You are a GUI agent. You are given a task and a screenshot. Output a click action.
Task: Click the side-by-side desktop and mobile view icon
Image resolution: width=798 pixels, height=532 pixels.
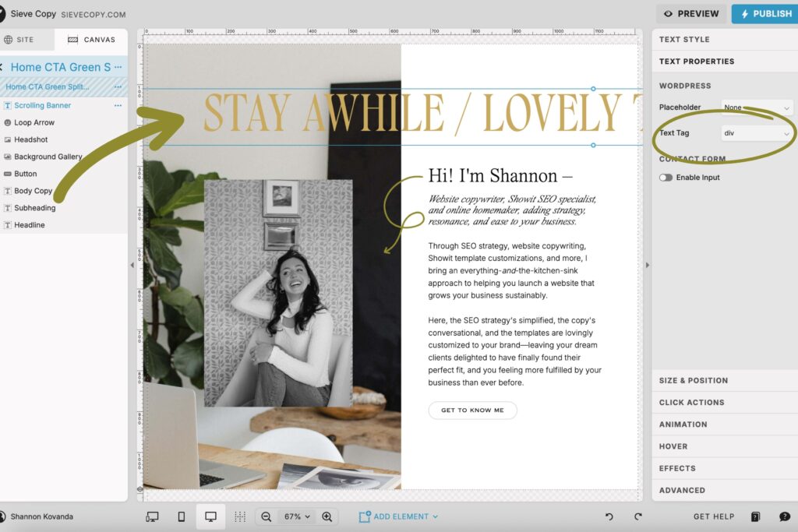(153, 516)
